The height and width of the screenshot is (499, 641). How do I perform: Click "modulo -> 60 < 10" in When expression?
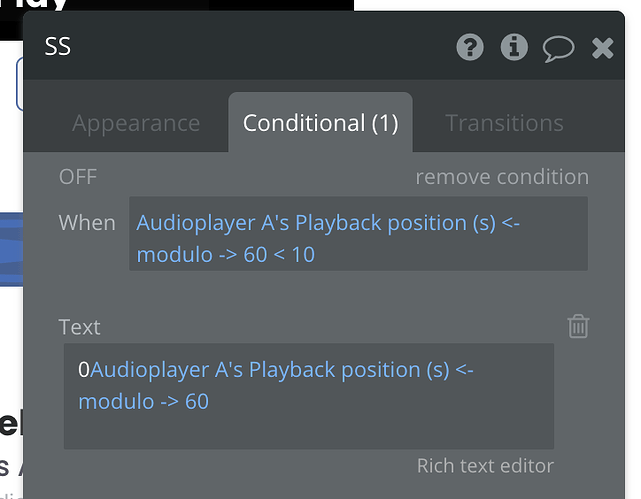pos(225,254)
